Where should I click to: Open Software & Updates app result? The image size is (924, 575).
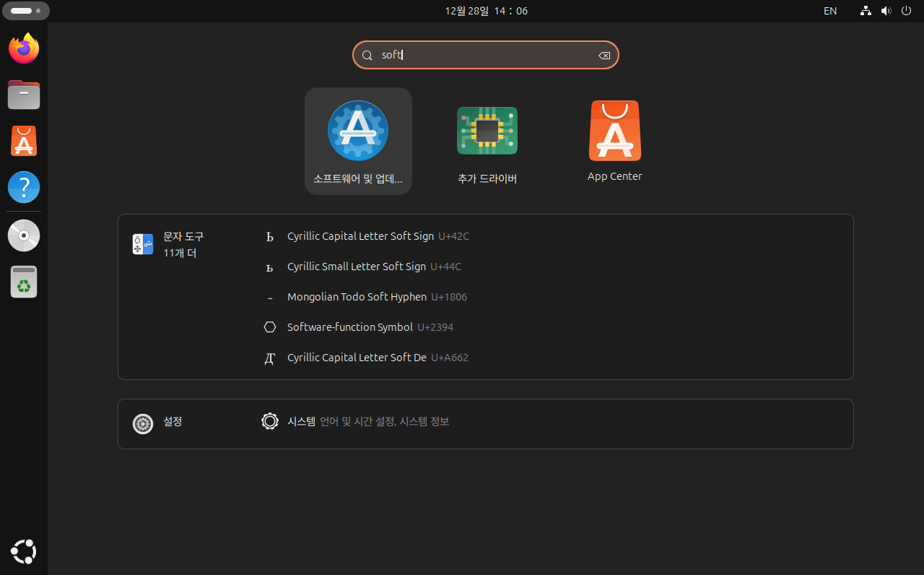[x=358, y=142]
